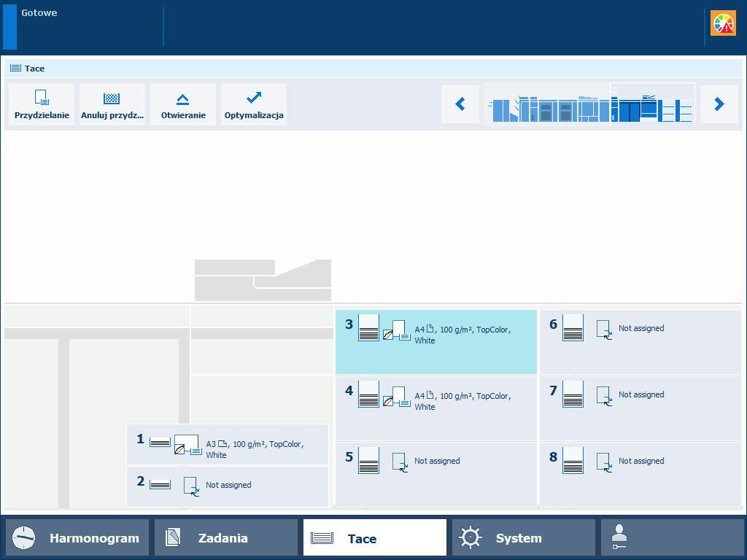Viewport: 747px width, 560px height.
Task: Click tray number 3 label
Action: (349, 324)
